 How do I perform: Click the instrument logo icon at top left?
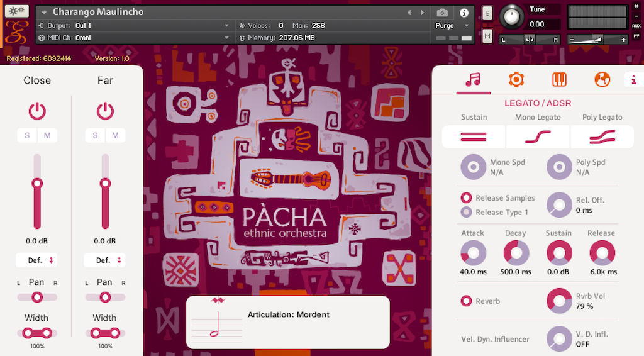[16, 33]
